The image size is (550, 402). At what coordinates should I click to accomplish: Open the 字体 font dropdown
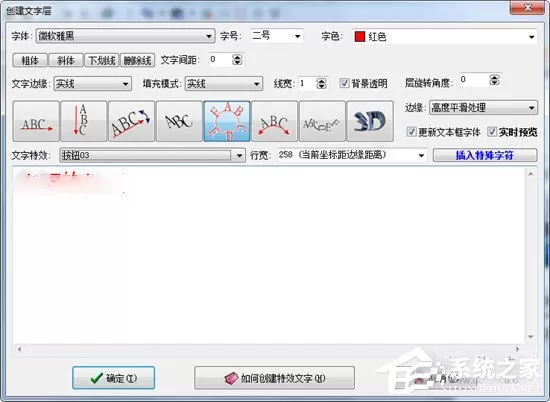click(125, 36)
